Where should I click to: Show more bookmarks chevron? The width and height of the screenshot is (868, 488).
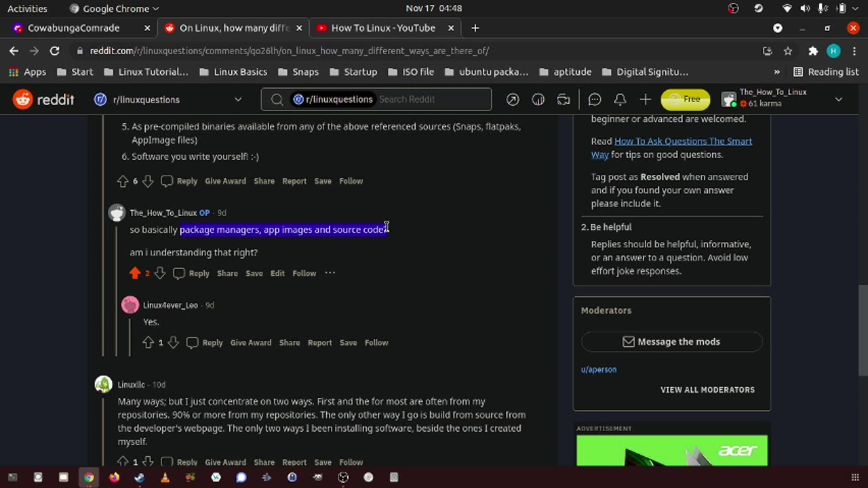click(776, 72)
